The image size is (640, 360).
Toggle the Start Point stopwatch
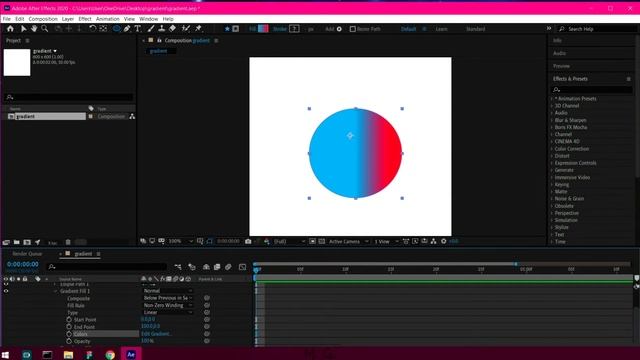[69, 320]
